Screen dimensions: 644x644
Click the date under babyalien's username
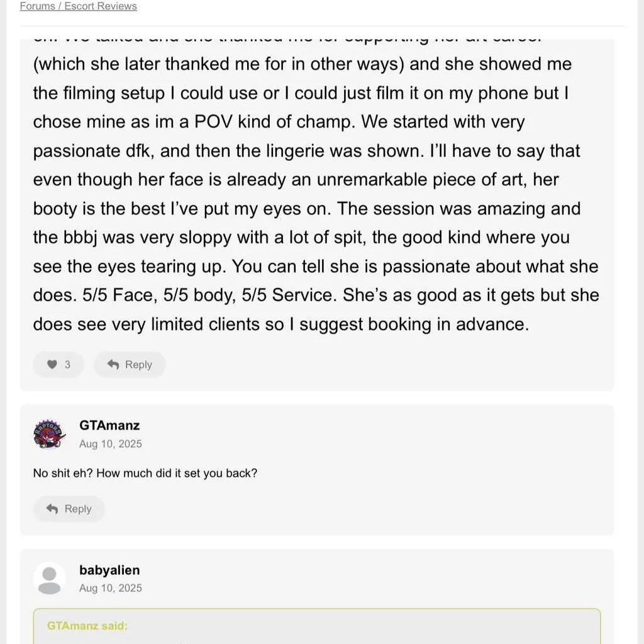tap(111, 588)
